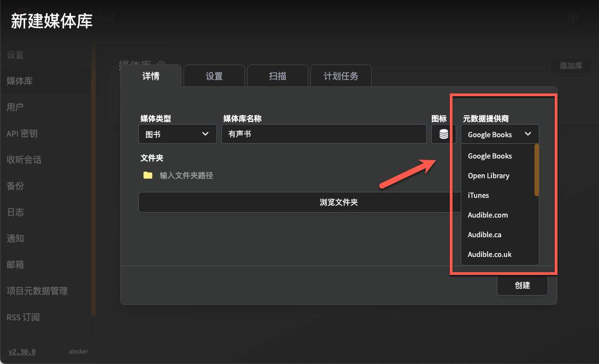
Task: Switch to the 设置 tab in dialog
Action: pyautogui.click(x=214, y=76)
